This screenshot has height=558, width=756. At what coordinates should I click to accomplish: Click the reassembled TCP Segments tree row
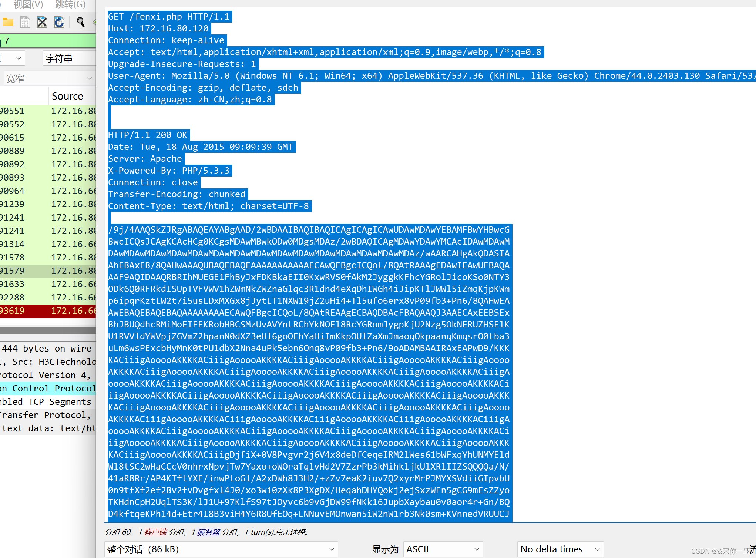[48, 402]
